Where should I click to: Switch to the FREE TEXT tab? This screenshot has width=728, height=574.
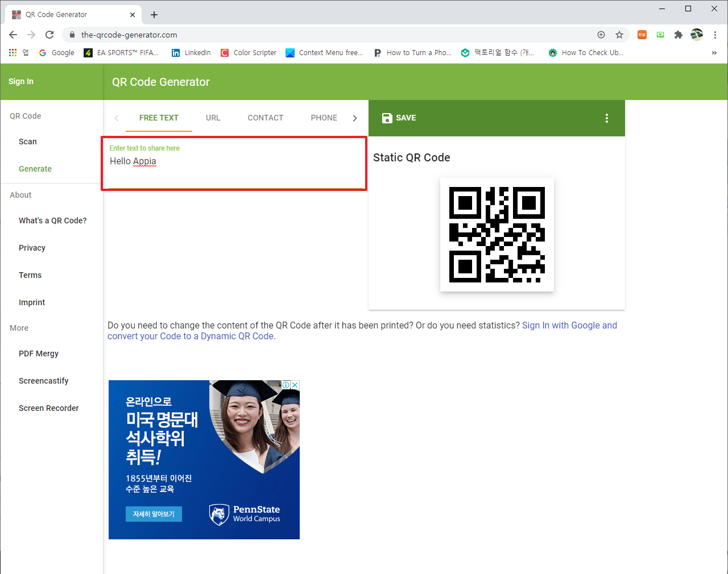click(x=159, y=118)
